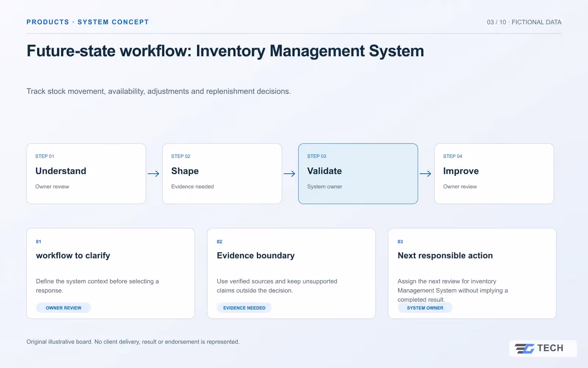Image resolution: width=588 pixels, height=368 pixels.
Task: Click 'Owner review' under Understand
Action: tap(52, 187)
